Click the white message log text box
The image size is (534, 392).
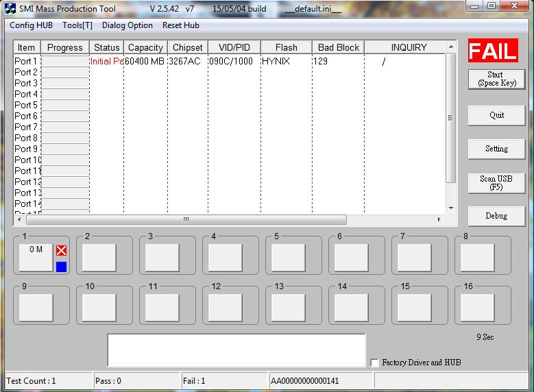[236, 350]
